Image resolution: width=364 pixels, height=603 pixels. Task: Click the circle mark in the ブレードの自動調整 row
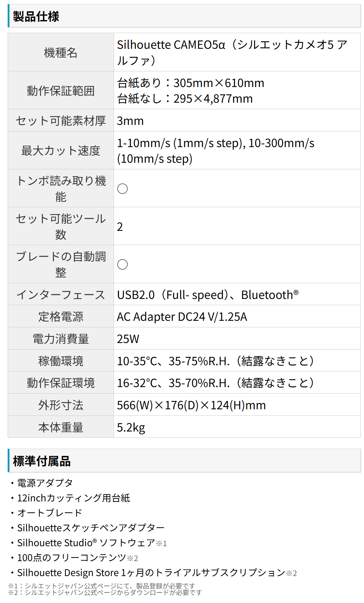(x=122, y=264)
